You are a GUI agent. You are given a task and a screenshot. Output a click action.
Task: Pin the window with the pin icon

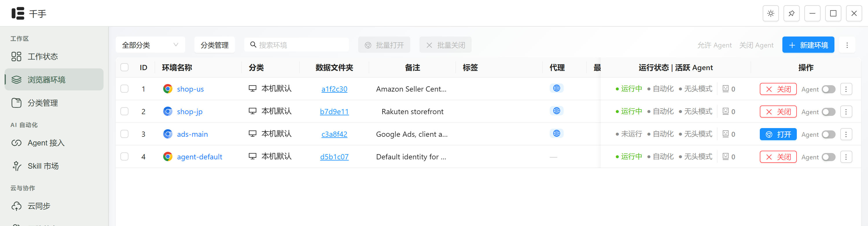pyautogui.click(x=791, y=14)
